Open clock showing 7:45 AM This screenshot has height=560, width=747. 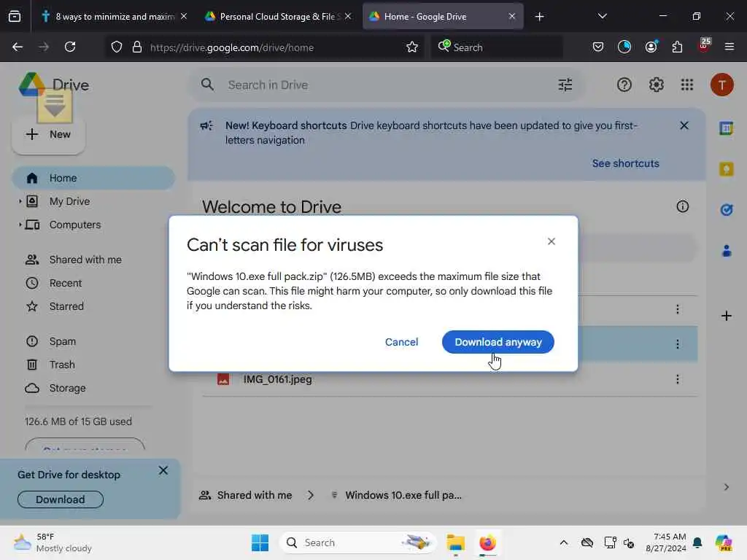tap(666, 542)
